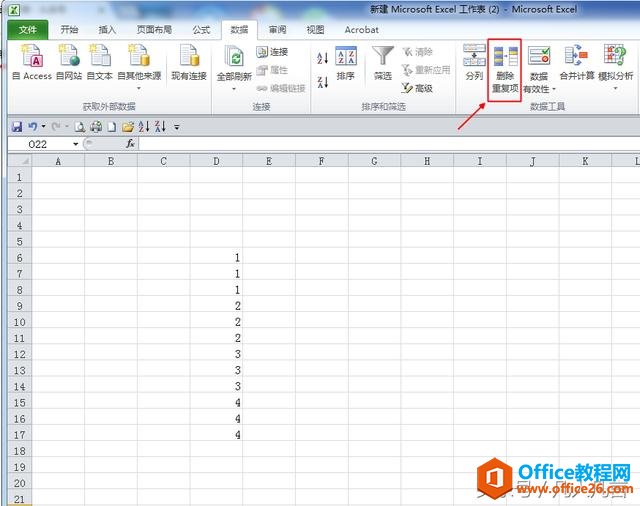Open the Data Validation dropdown arrow
640x506 pixels.
[x=554, y=89]
